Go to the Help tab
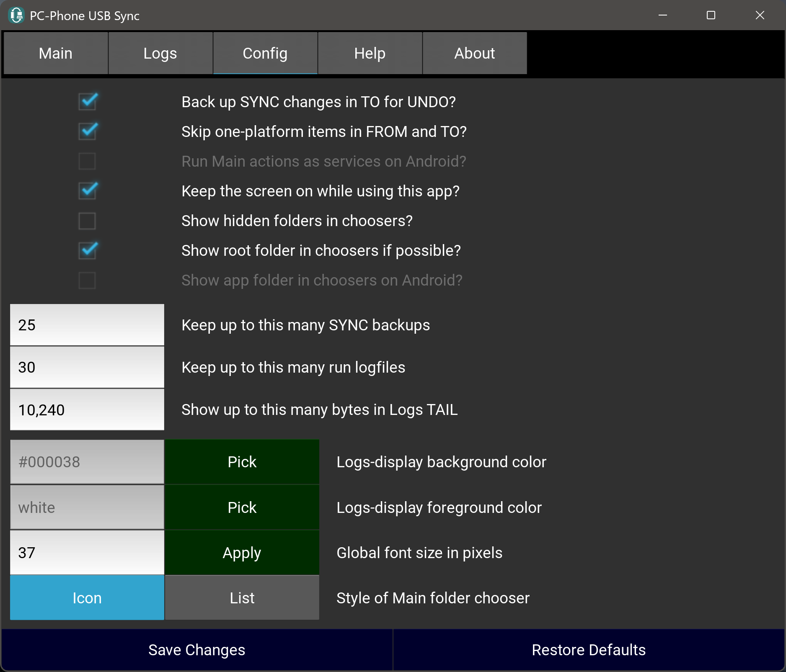Screen dimensions: 786x672 370,54
